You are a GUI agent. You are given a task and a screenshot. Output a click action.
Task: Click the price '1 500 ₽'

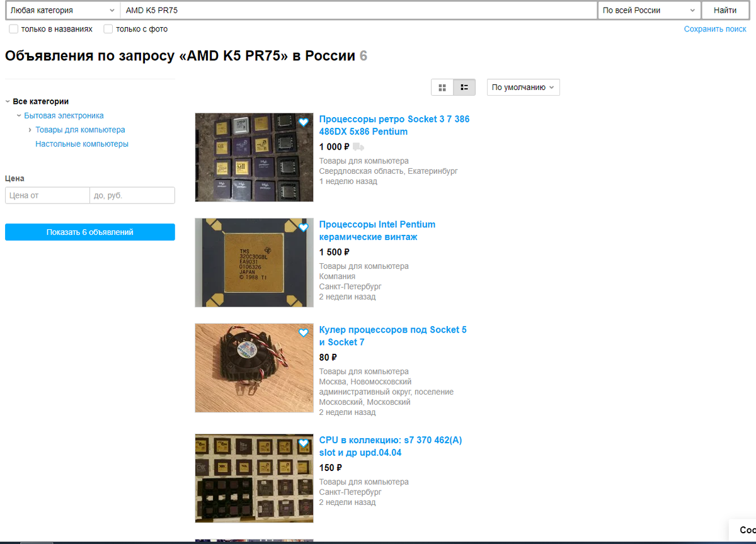click(335, 252)
